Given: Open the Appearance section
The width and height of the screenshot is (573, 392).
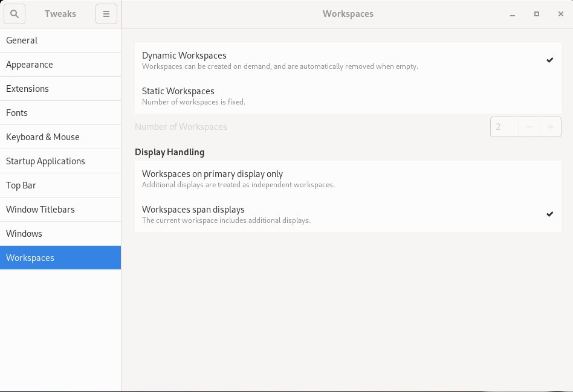Looking at the screenshot, I should click(x=60, y=64).
